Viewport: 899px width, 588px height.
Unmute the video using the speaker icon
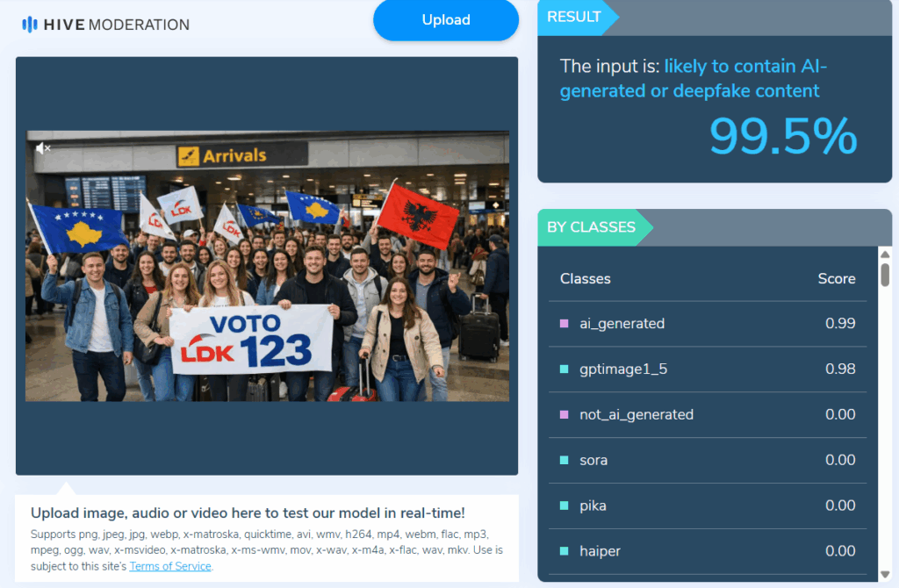tap(43, 148)
